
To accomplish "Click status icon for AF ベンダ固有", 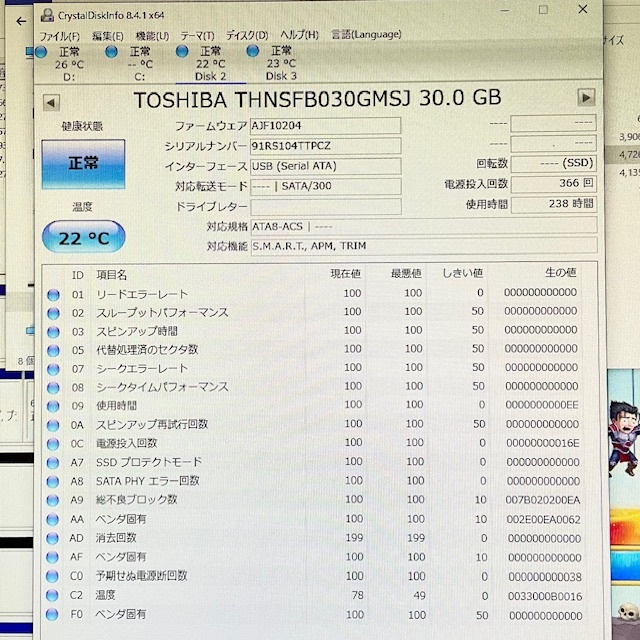I will click(x=52, y=558).
